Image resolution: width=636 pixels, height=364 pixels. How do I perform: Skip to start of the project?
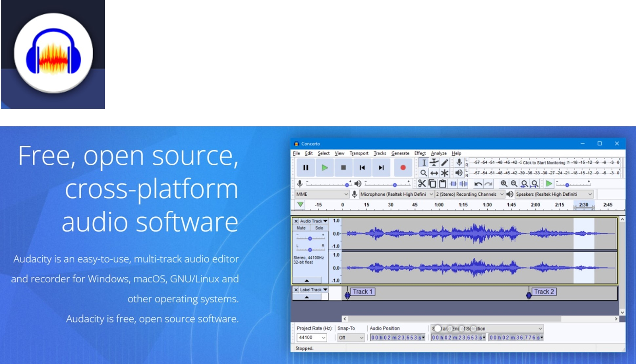pyautogui.click(x=362, y=168)
